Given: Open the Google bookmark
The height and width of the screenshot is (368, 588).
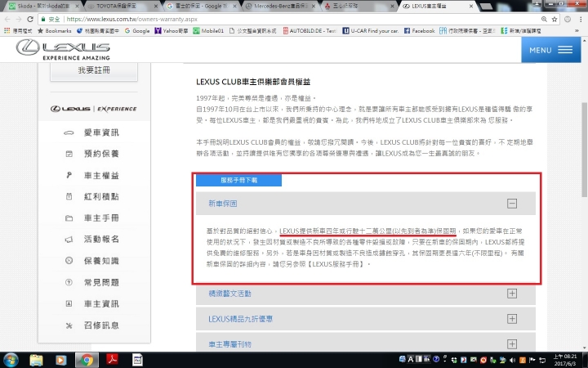Looking at the screenshot, I should [x=137, y=31].
